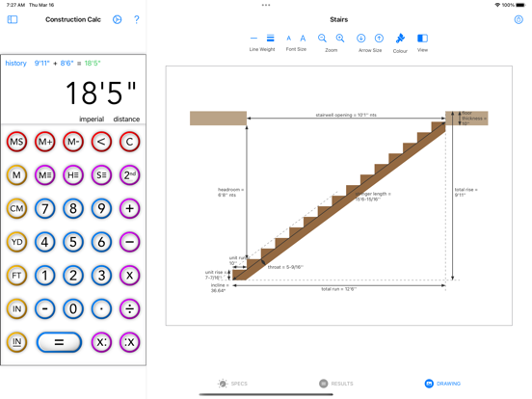Screen dimensions: 532x399
Task: Tap the digit 1 key
Action: pyautogui.click(x=44, y=276)
